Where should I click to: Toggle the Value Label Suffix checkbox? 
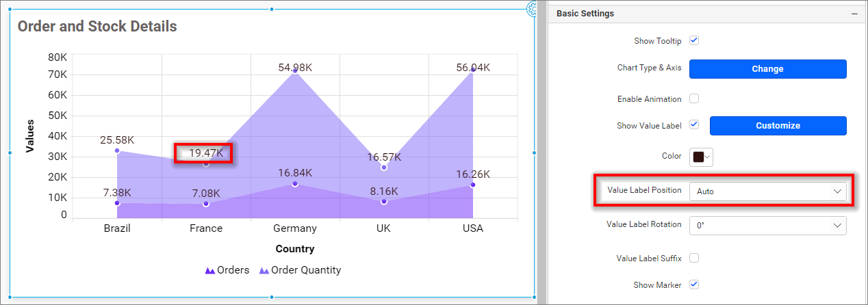pos(694,258)
